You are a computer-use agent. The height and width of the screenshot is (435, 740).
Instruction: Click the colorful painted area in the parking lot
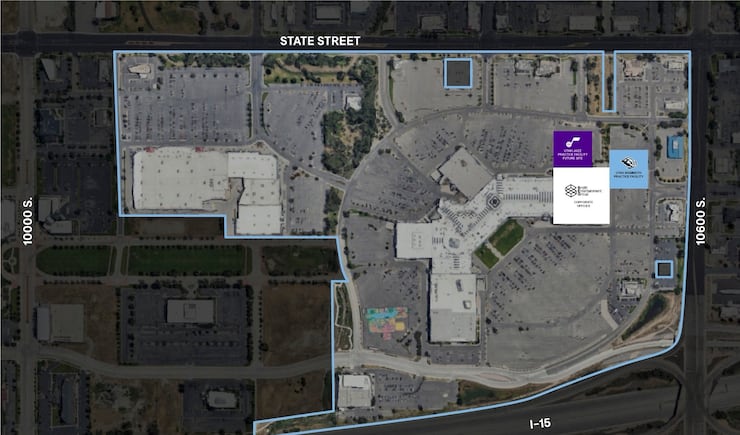387,323
